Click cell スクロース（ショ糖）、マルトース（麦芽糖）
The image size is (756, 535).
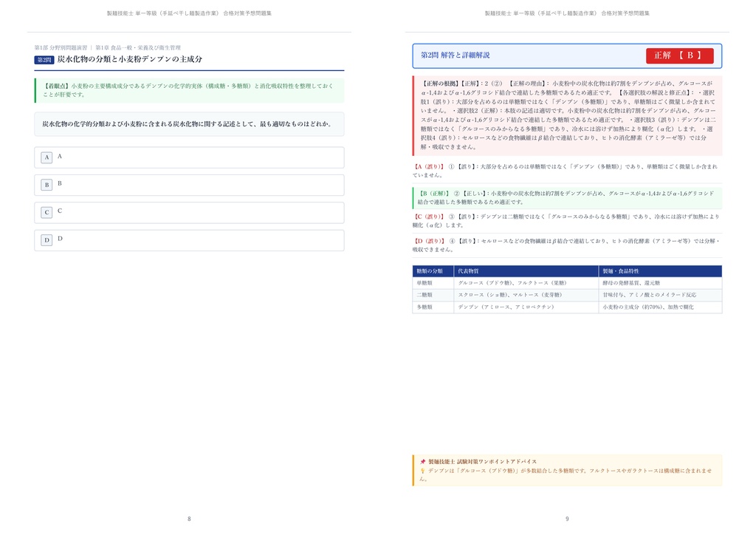coord(526,295)
